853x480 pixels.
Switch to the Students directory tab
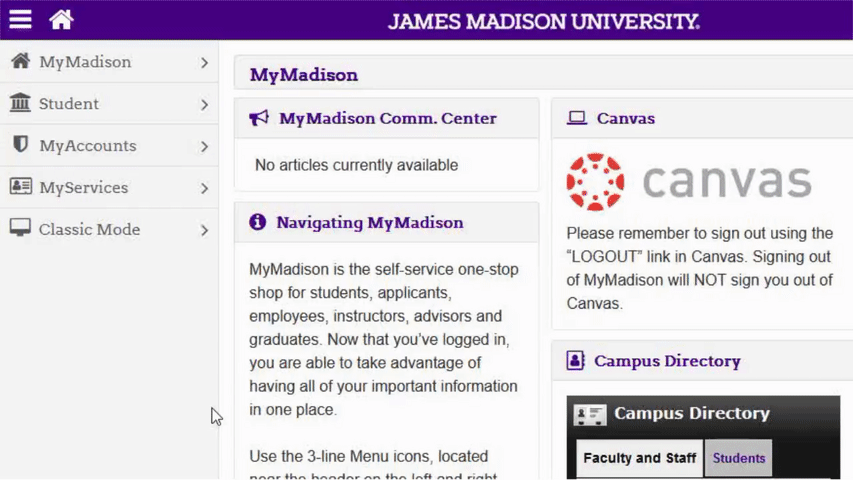739,458
